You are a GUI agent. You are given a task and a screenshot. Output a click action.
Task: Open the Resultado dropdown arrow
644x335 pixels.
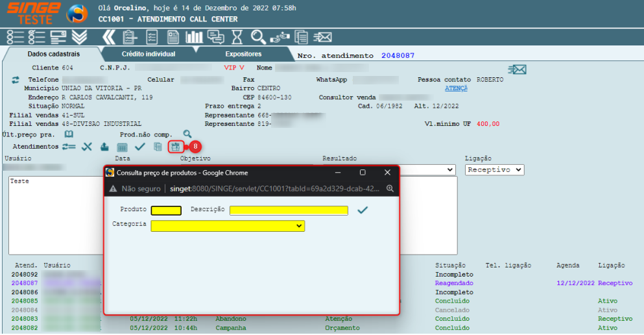pos(450,169)
